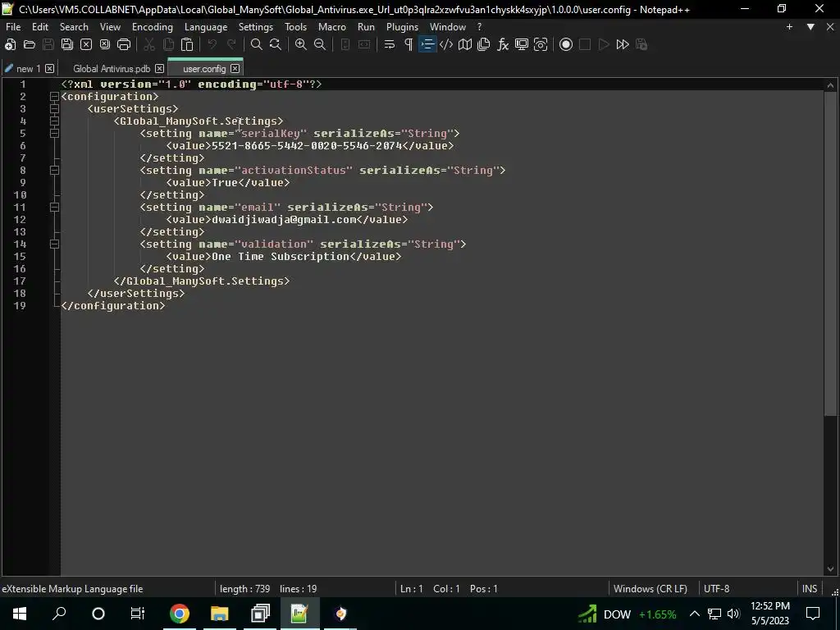This screenshot has width=840, height=630.
Task: Collapse the activationStatus setting fold marker
Action: point(54,171)
